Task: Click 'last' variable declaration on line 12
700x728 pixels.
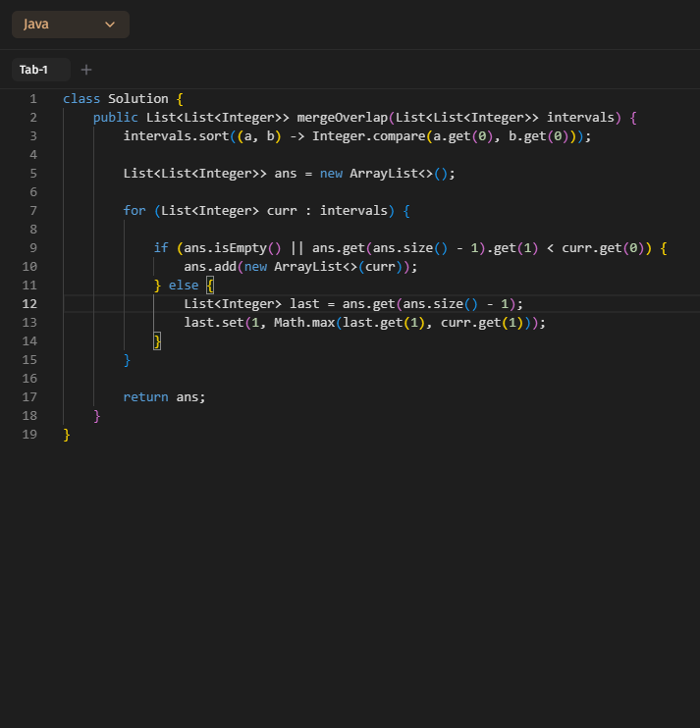Action: (x=304, y=304)
